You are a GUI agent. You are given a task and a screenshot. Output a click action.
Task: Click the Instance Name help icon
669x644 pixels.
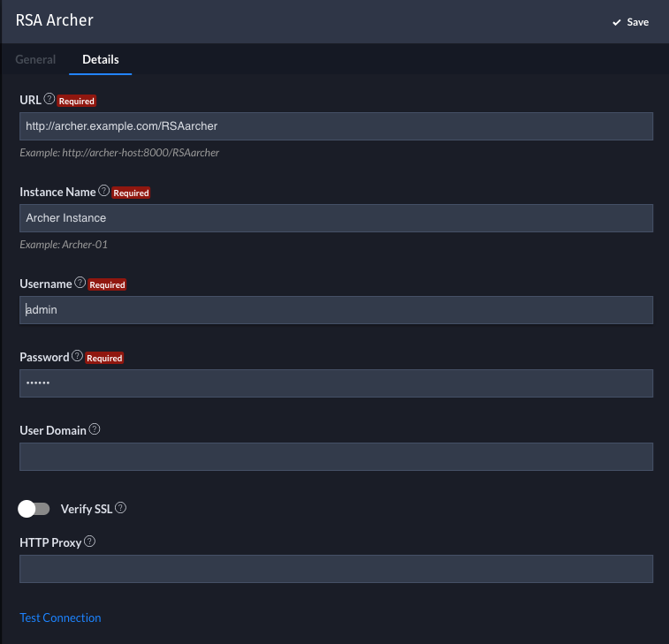coord(103,191)
